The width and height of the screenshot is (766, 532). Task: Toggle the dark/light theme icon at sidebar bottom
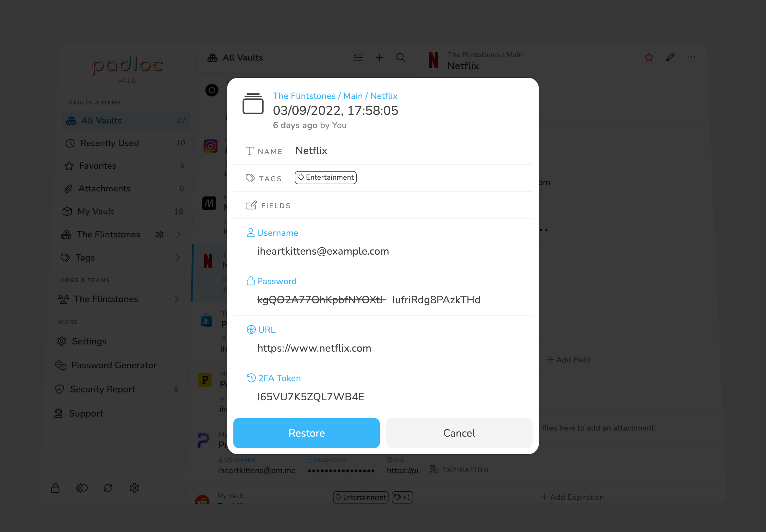[x=82, y=488]
